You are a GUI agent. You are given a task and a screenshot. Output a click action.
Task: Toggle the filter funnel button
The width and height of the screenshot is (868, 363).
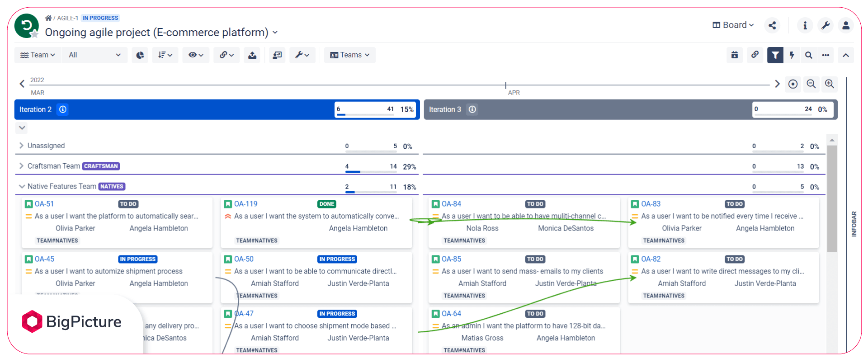(x=775, y=55)
